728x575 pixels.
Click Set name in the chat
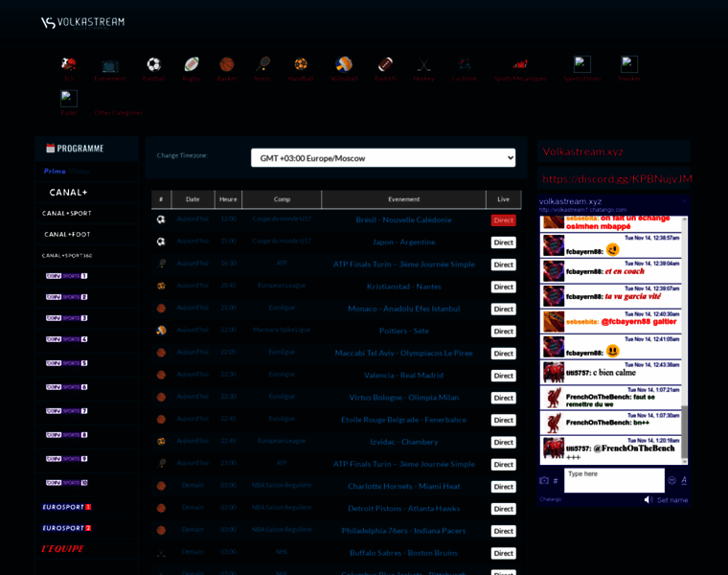672,500
